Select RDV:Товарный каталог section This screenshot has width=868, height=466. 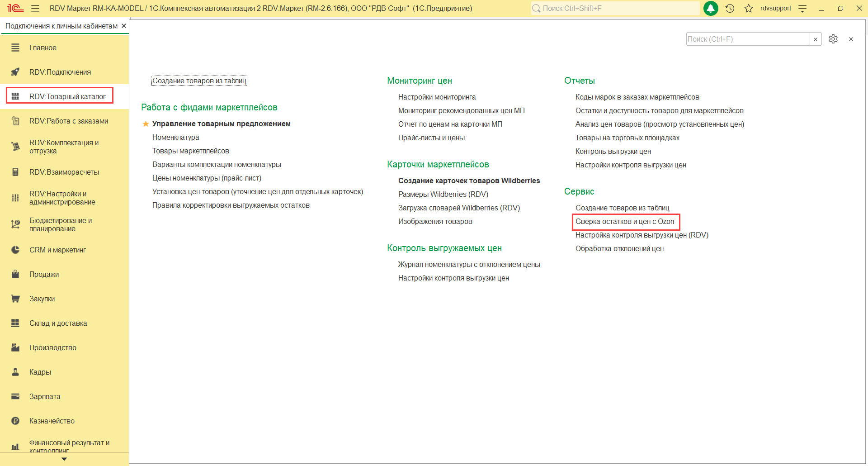tap(67, 96)
